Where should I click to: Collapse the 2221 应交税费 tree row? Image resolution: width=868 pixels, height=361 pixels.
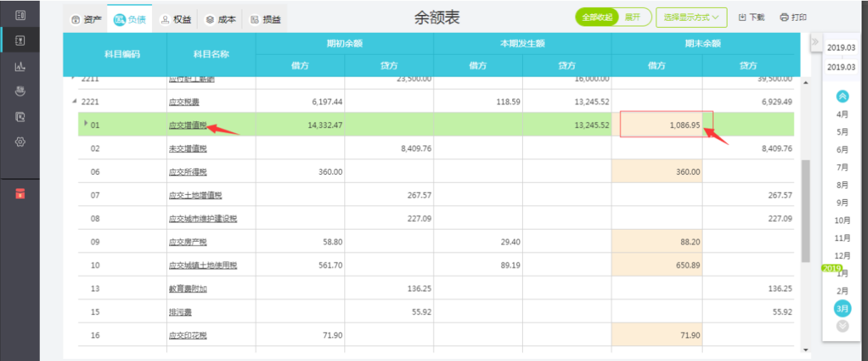tap(75, 101)
